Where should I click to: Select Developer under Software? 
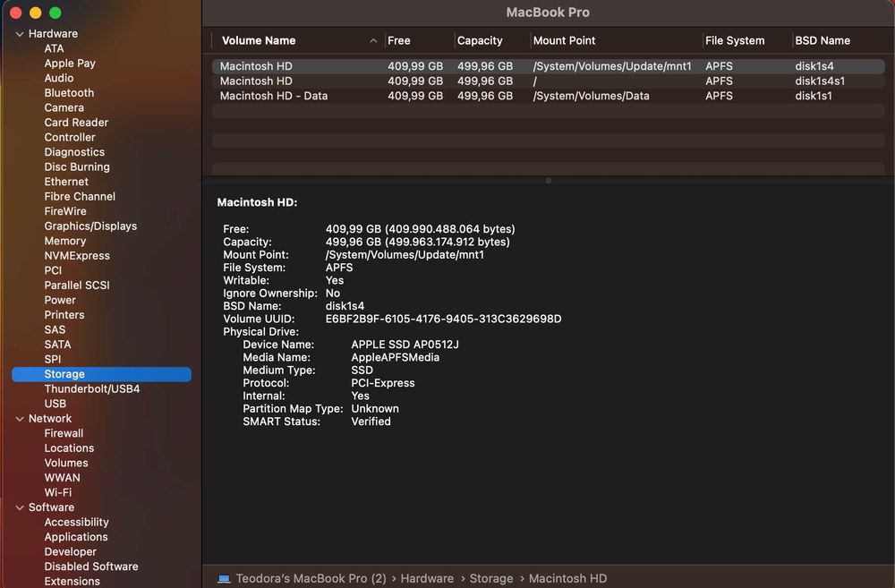(x=70, y=552)
